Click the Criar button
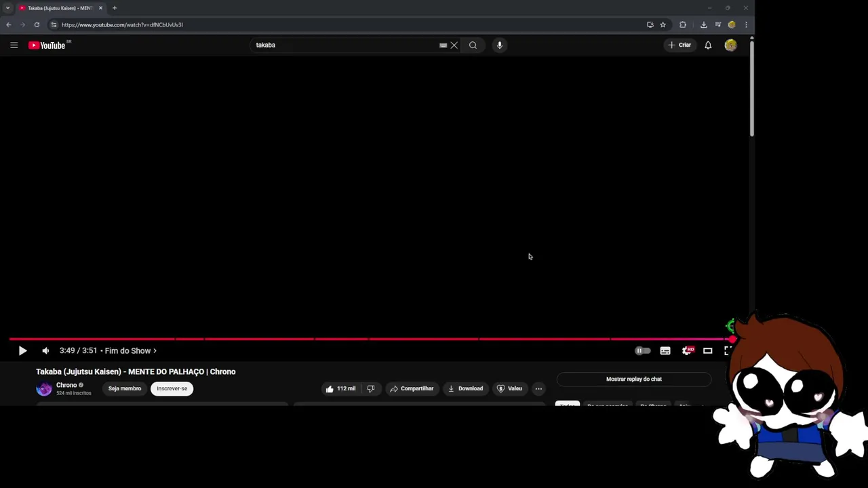Viewport: 868px width, 488px height. click(679, 45)
